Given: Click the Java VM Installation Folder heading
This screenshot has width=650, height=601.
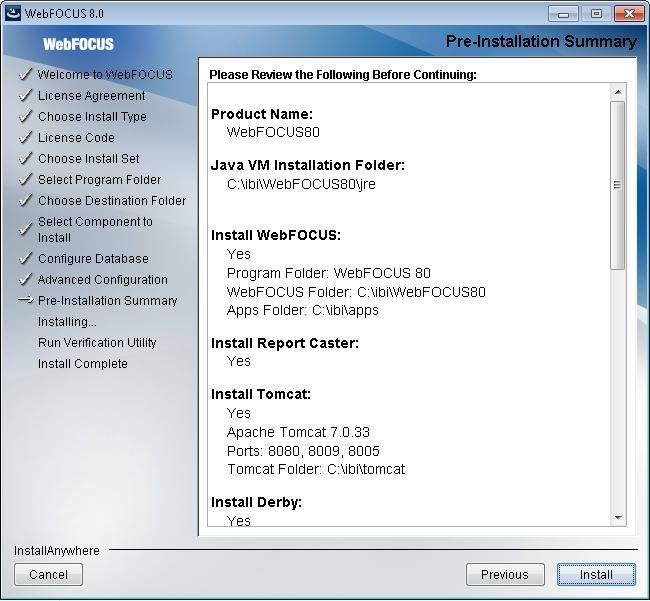Looking at the screenshot, I should pos(308,165).
